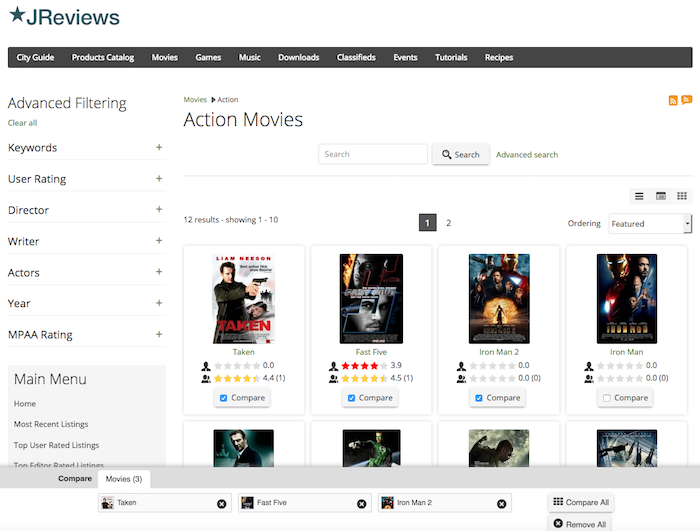Switch to list view layout icon

[639, 196]
